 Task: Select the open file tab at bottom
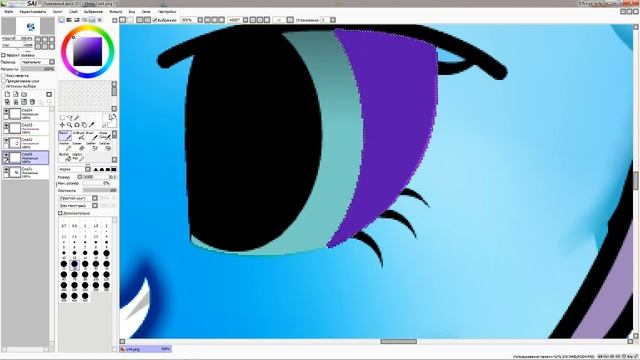(146, 349)
